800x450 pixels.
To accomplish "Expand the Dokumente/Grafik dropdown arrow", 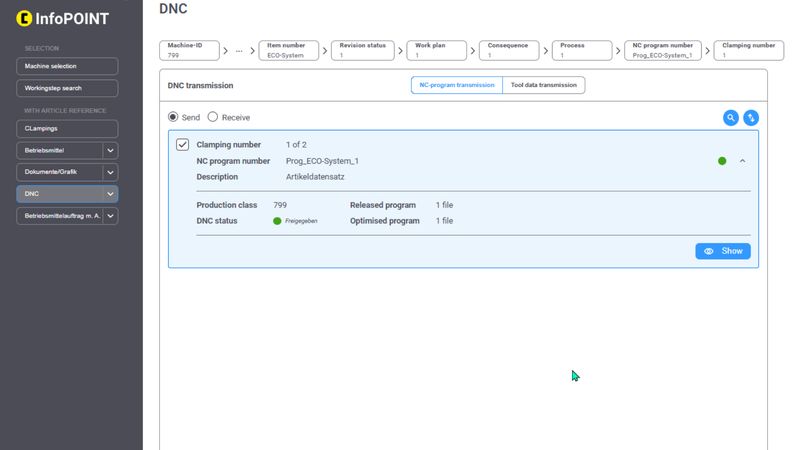I will click(110, 172).
